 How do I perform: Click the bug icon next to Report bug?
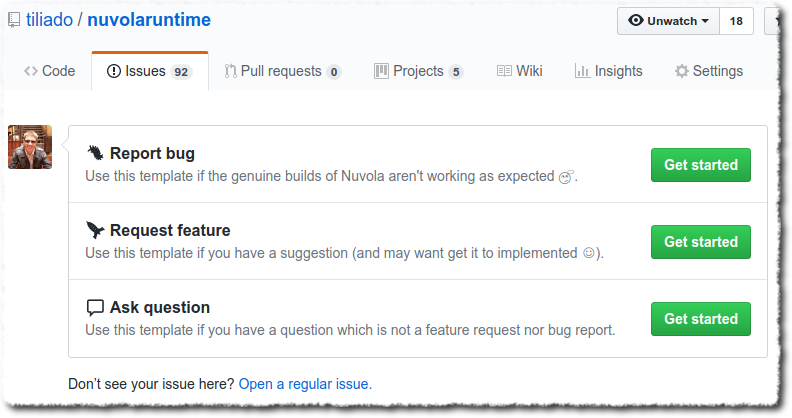point(96,153)
